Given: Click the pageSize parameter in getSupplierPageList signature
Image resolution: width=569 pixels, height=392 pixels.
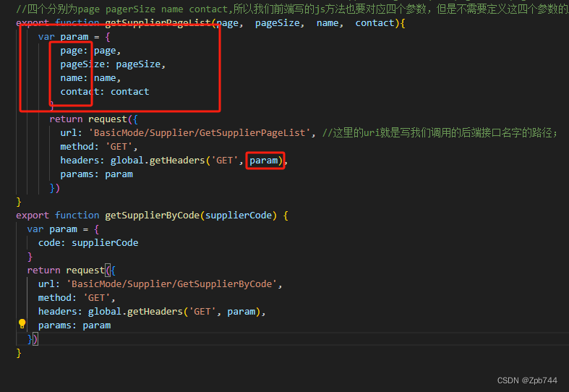Looking at the screenshot, I should (277, 23).
